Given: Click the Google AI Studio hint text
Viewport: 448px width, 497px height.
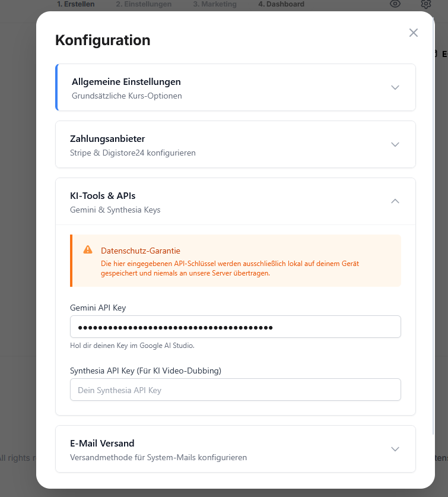Looking at the screenshot, I should [132, 345].
